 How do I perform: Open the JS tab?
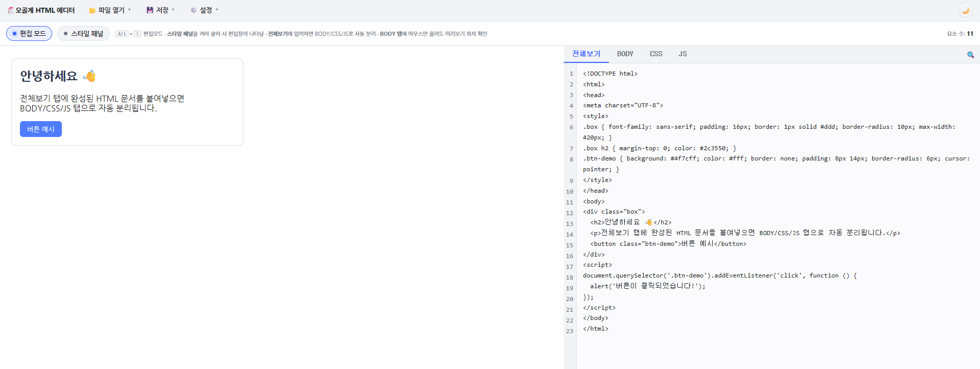[682, 54]
